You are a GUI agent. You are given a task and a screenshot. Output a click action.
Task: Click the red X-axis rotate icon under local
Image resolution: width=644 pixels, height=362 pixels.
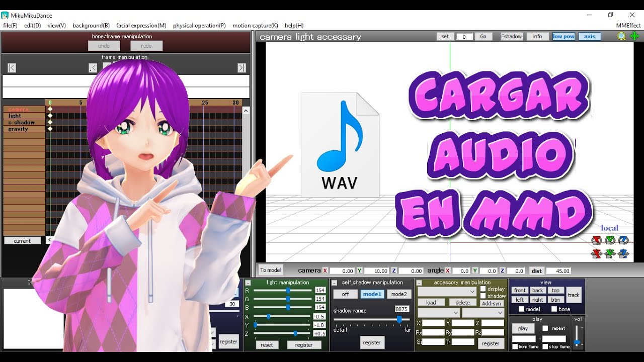click(x=597, y=240)
